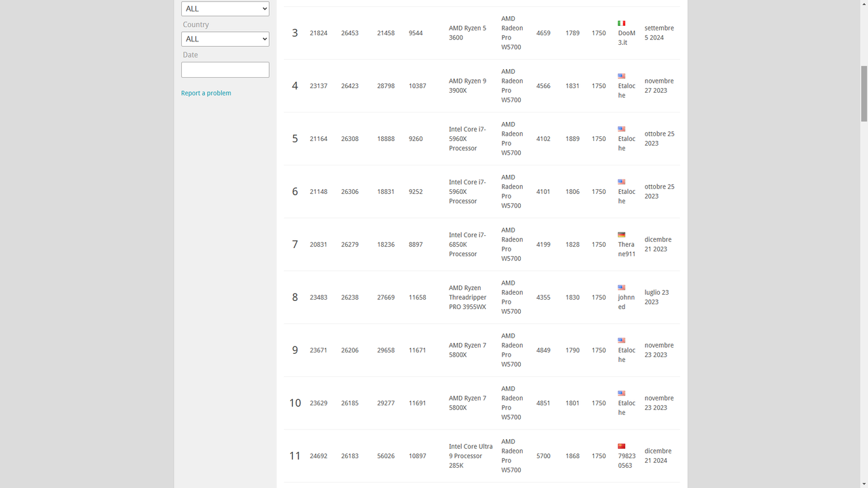Click value 18831 in row 6

386,192
